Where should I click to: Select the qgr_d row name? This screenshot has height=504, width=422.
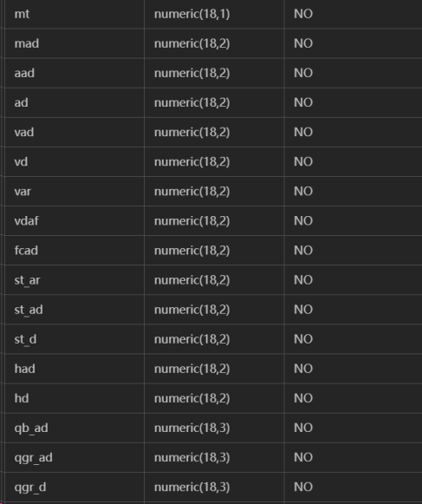click(x=30, y=487)
